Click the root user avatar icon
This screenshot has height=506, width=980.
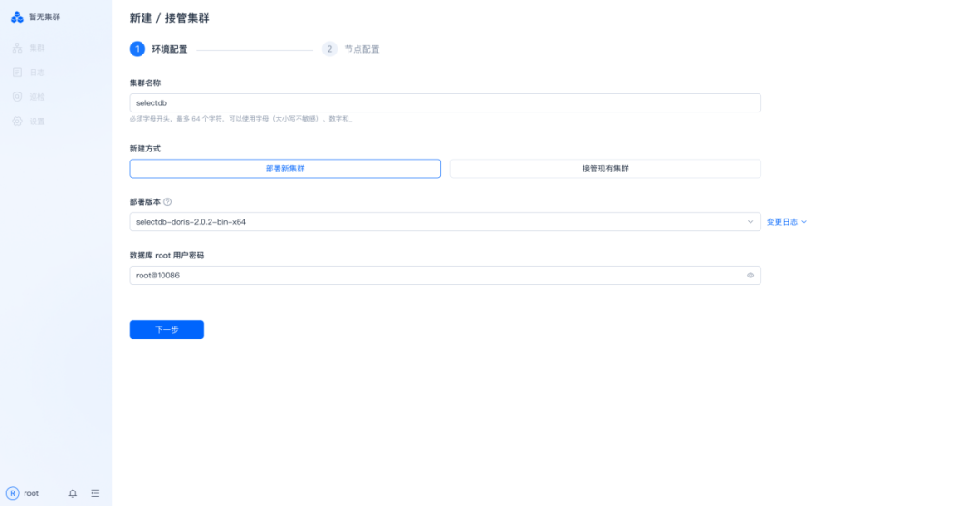coord(13,493)
